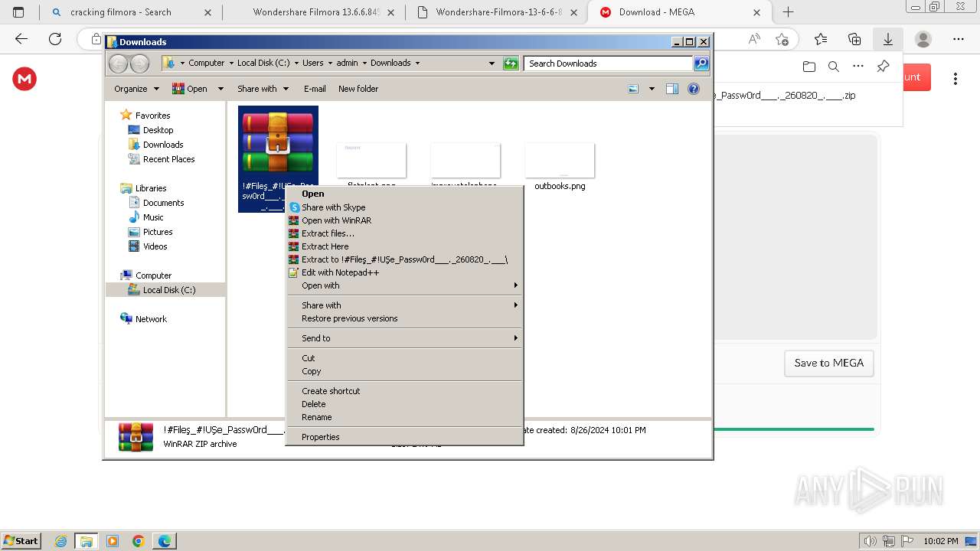This screenshot has height=551, width=980.
Task: Choose Delete from context menu
Action: [313, 404]
